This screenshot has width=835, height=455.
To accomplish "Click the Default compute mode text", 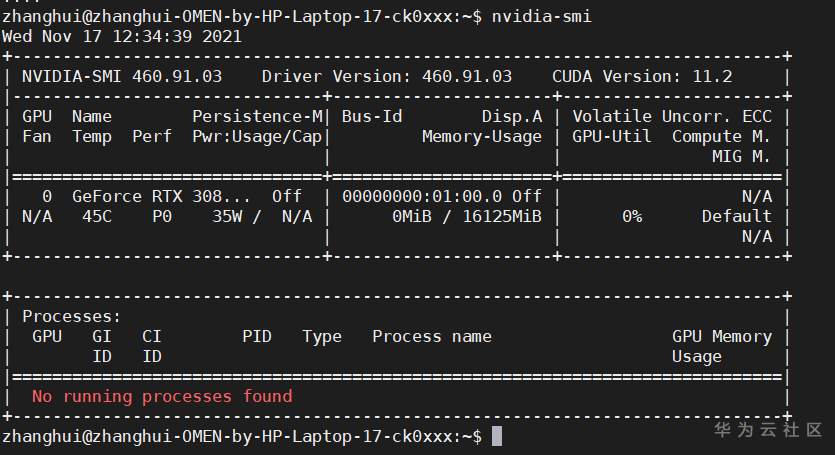I will click(x=736, y=216).
